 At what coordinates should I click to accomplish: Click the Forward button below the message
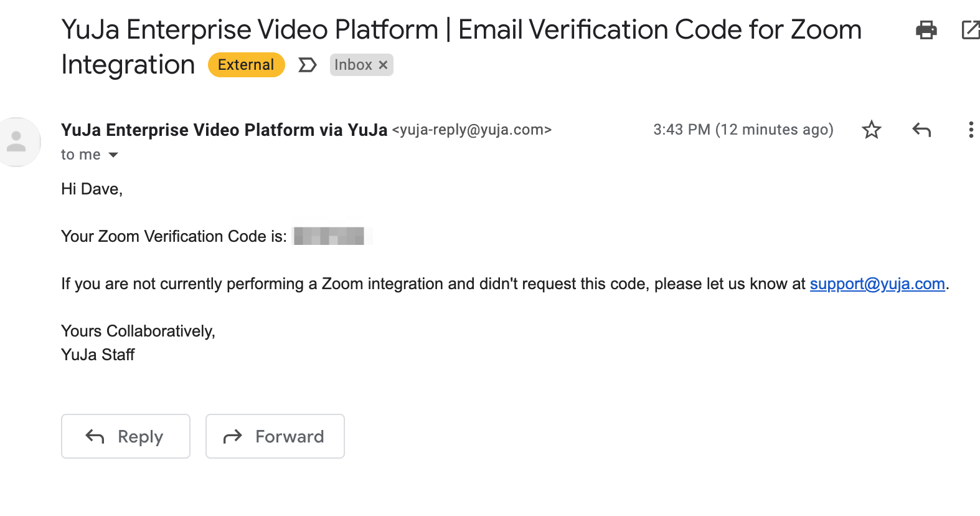pos(275,436)
